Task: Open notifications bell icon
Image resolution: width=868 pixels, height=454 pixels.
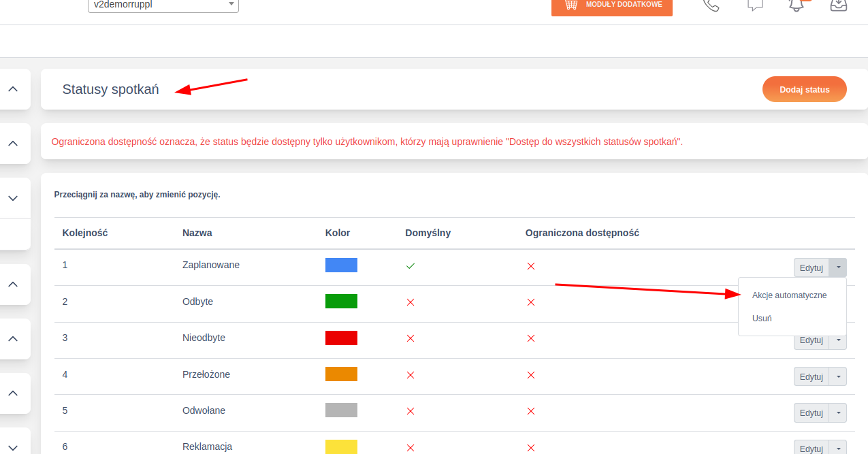Action: point(797,5)
